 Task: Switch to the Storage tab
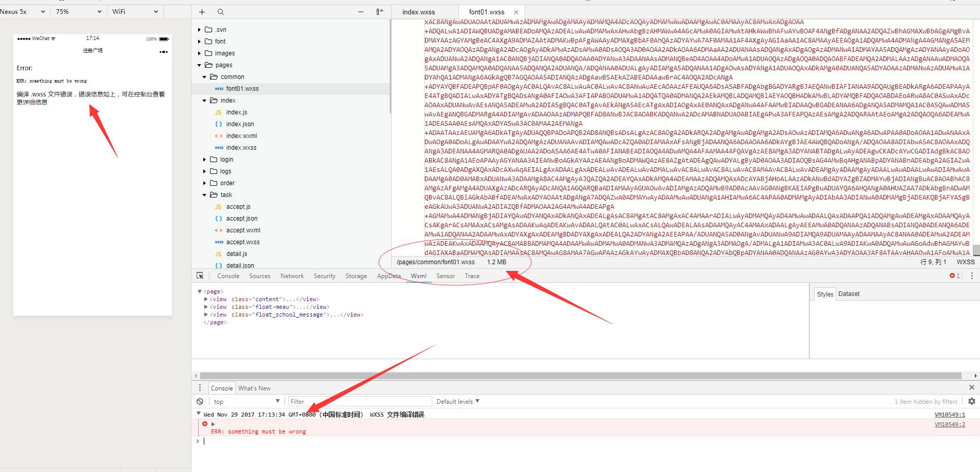click(356, 276)
